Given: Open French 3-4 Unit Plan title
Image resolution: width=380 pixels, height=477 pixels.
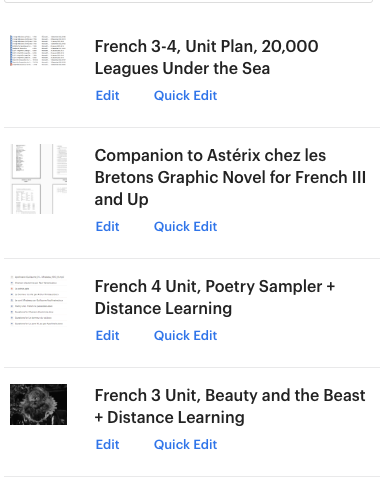Looking at the screenshot, I should pyautogui.click(x=206, y=57).
